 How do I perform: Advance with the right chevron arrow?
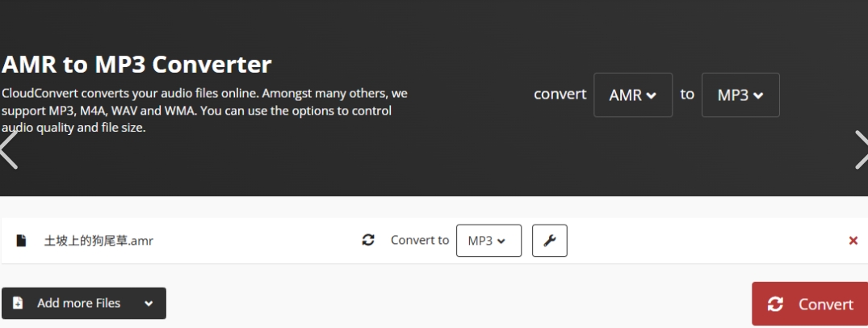861,149
